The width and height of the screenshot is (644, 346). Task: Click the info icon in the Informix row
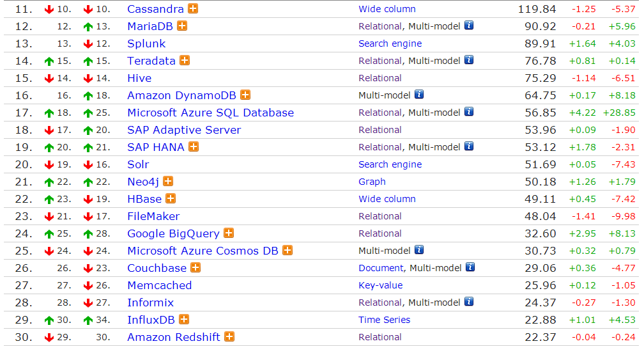tap(469, 302)
